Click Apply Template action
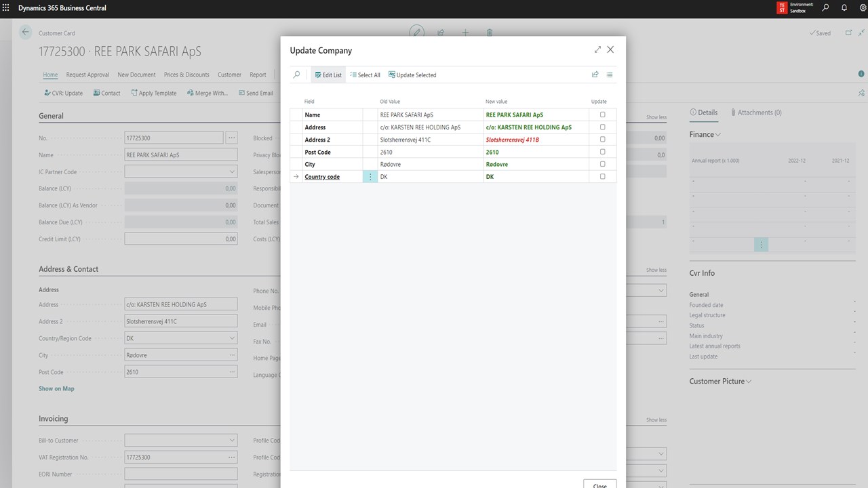This screenshot has height=488, width=868. [x=153, y=93]
